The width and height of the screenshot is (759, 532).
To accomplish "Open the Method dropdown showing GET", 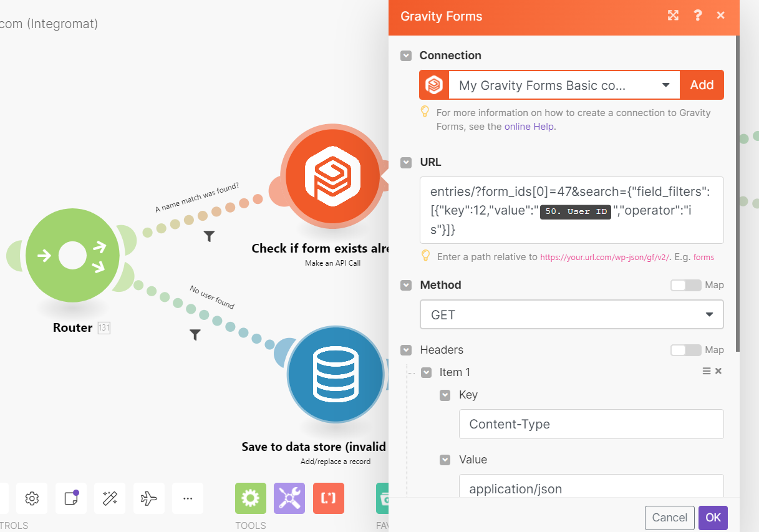I will point(571,314).
